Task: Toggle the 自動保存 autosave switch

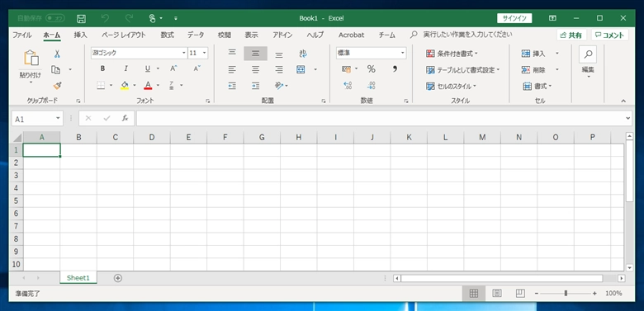Action: pos(55,18)
